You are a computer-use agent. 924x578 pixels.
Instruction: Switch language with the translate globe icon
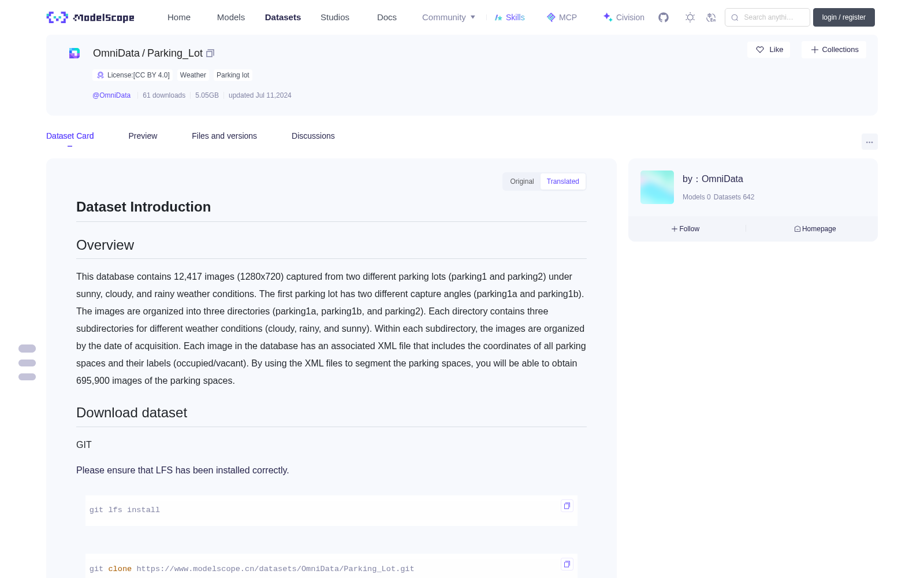(x=711, y=17)
